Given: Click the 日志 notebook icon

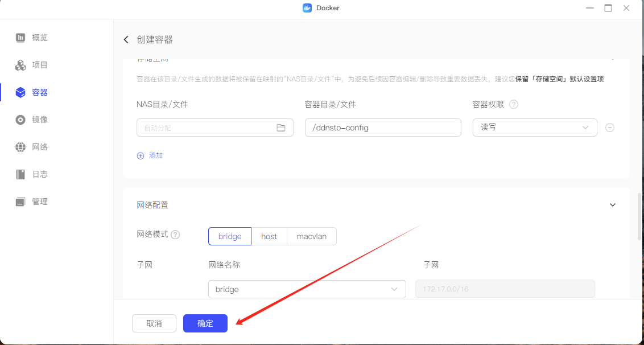Looking at the screenshot, I should coord(20,174).
